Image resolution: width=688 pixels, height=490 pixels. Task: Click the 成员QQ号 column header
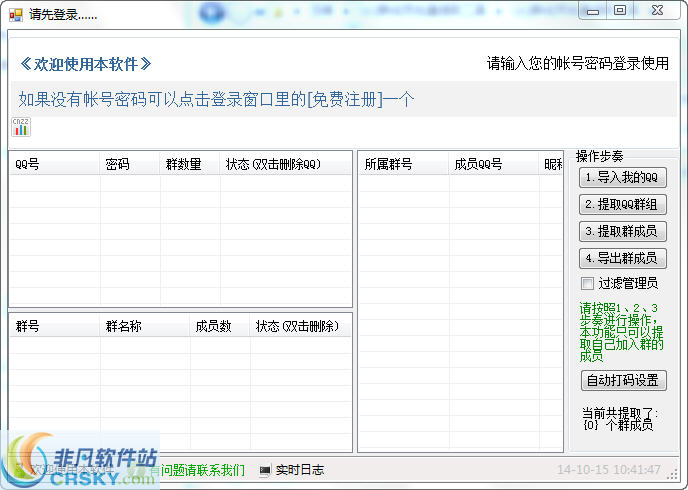tap(494, 164)
